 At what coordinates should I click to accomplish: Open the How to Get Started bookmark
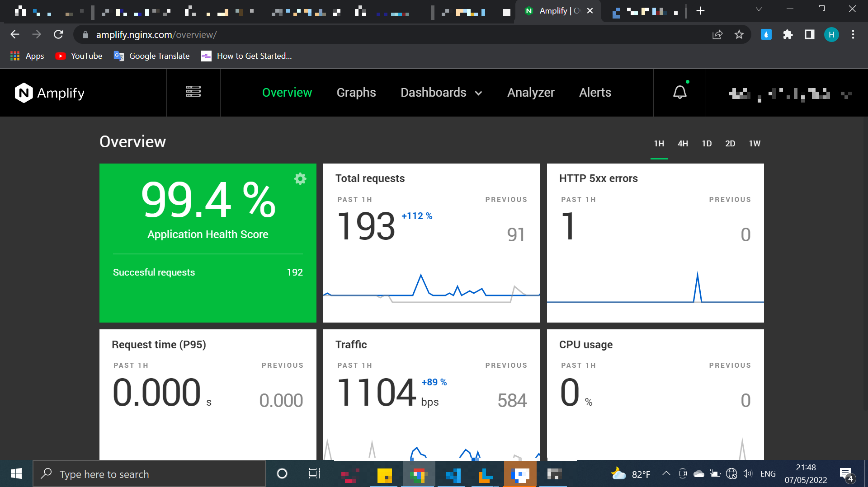246,56
